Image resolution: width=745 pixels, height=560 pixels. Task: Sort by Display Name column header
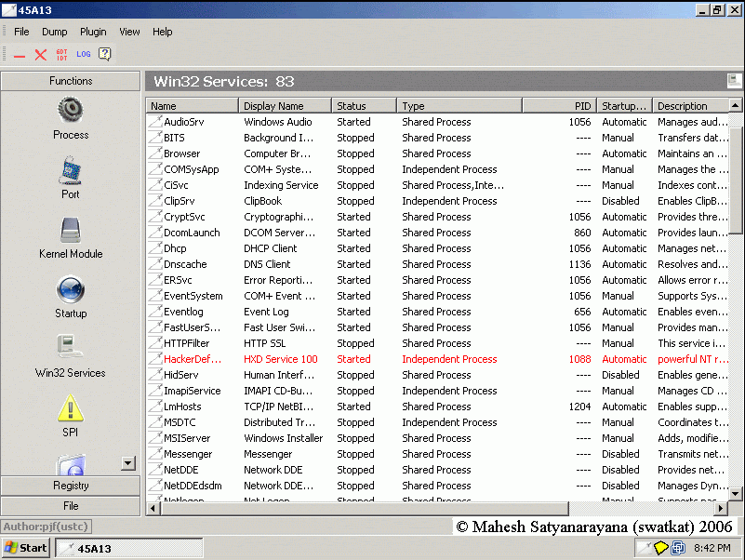[285, 105]
